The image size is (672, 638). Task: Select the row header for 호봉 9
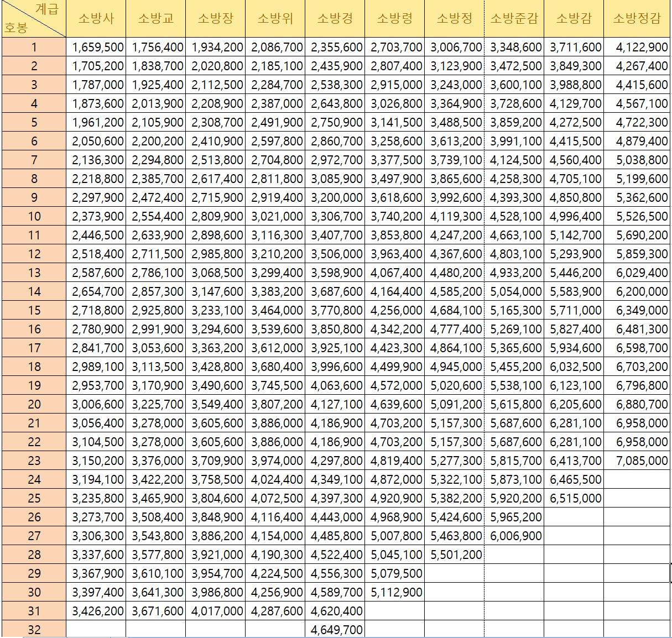tap(34, 197)
